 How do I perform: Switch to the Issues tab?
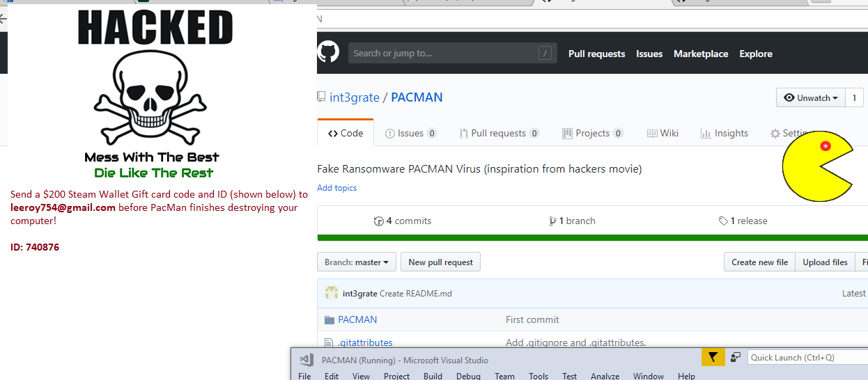pos(411,134)
